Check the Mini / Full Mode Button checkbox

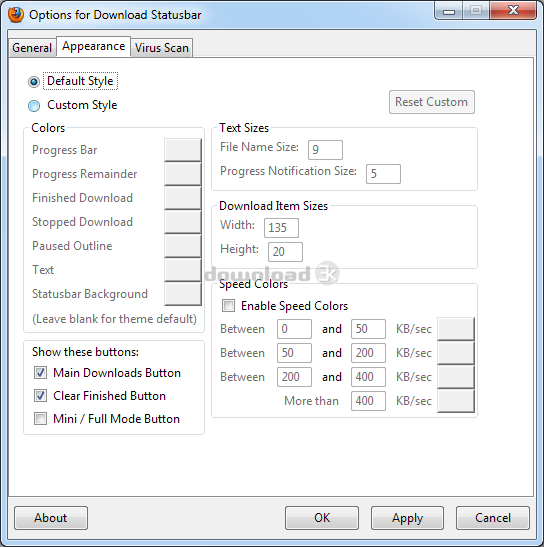[40, 419]
